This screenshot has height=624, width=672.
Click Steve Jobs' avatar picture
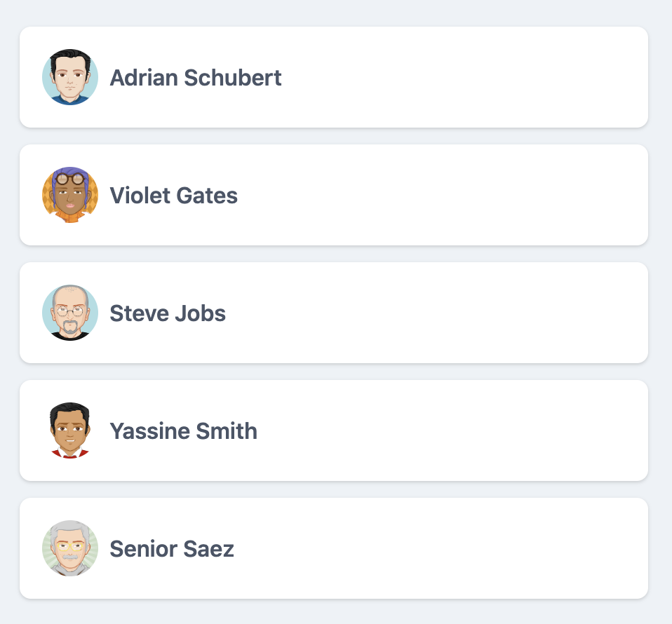coord(70,313)
